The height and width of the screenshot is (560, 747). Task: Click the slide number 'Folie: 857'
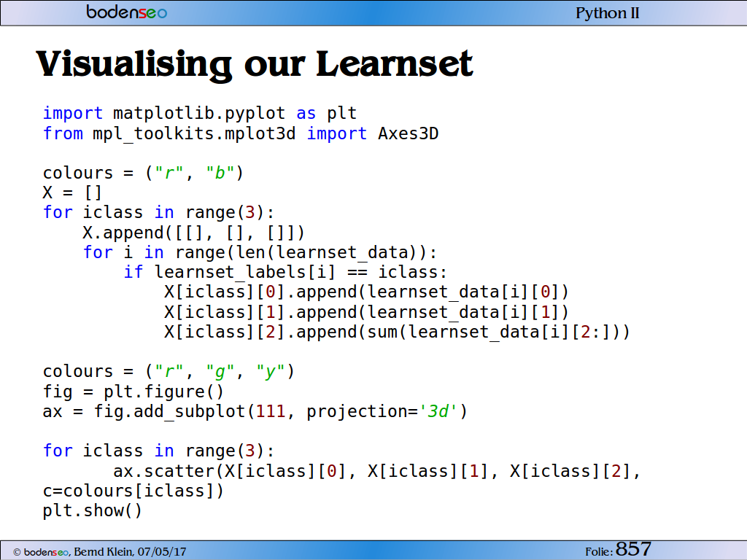pos(619,550)
